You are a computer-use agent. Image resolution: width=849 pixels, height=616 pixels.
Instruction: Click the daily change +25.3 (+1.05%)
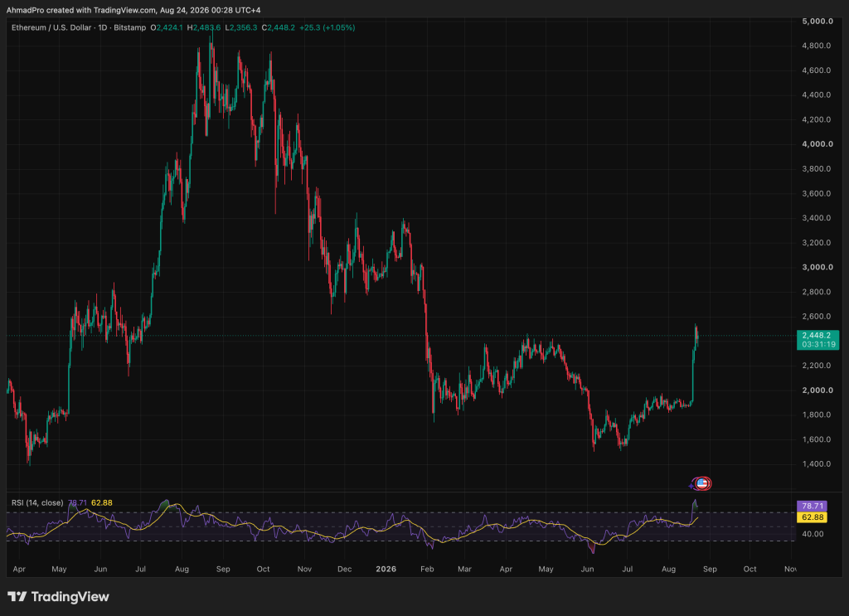tap(327, 27)
